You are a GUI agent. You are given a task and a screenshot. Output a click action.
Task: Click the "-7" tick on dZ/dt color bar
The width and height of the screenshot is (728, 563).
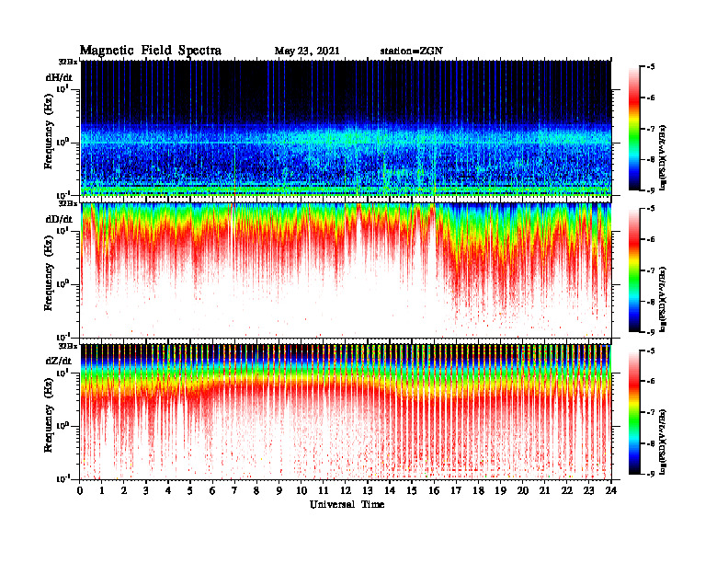[x=650, y=412]
